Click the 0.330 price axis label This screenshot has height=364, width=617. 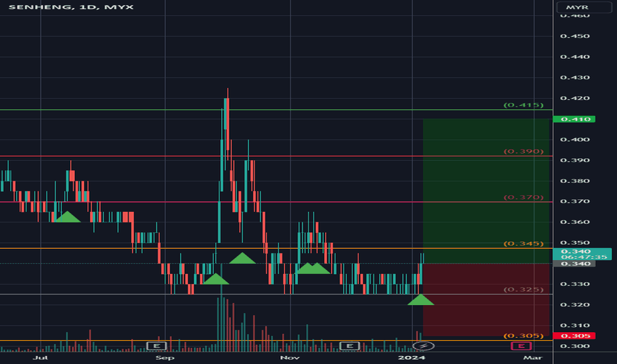[575, 284]
